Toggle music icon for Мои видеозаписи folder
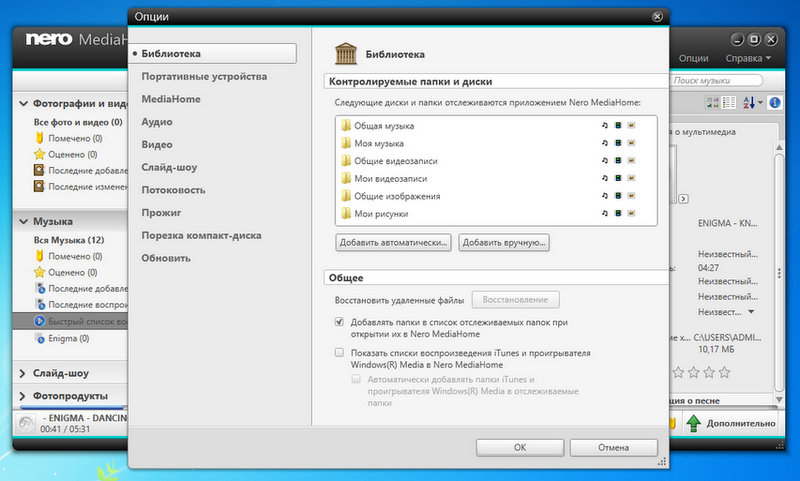The height and width of the screenshot is (481, 800). click(x=605, y=179)
